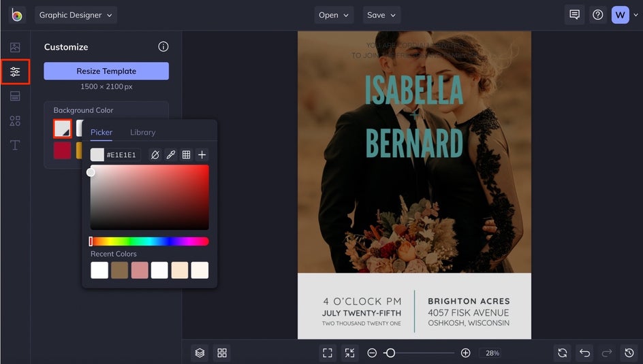Open the Graphics shapes sidebar icon
The height and width of the screenshot is (364, 643).
[x=15, y=121]
